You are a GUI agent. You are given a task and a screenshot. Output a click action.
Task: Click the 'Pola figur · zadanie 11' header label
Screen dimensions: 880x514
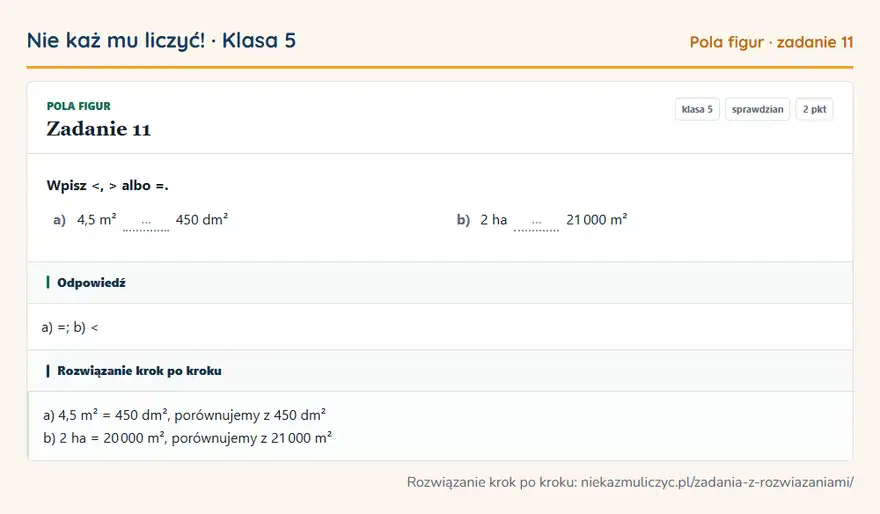(771, 42)
